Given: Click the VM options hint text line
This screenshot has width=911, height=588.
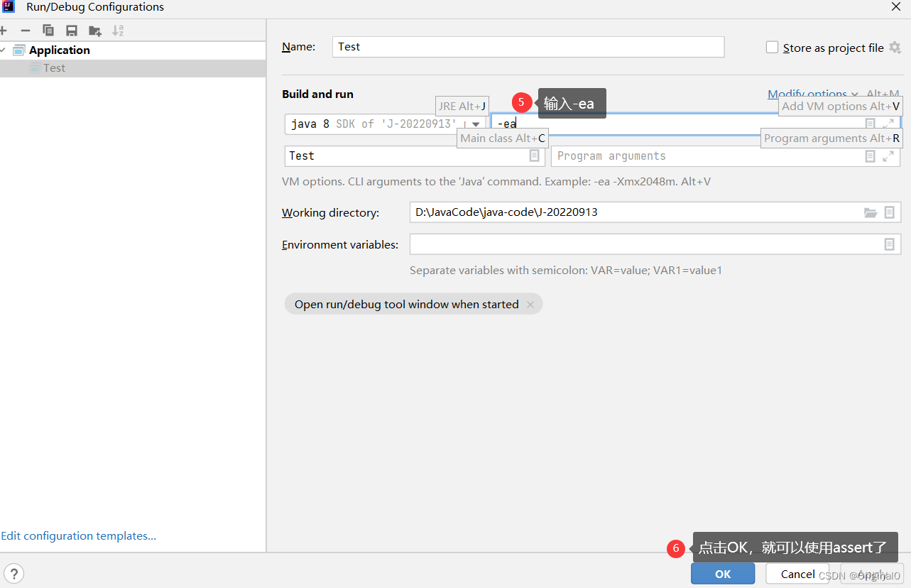Looking at the screenshot, I should click(496, 182).
